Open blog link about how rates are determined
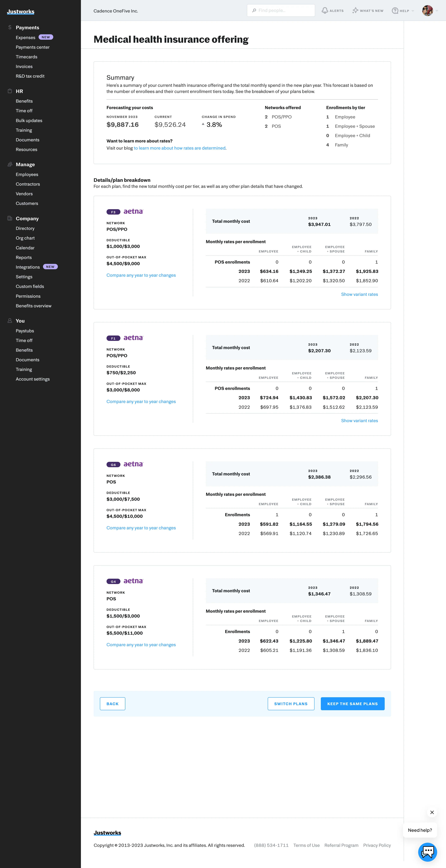The image size is (446, 868). [180, 148]
